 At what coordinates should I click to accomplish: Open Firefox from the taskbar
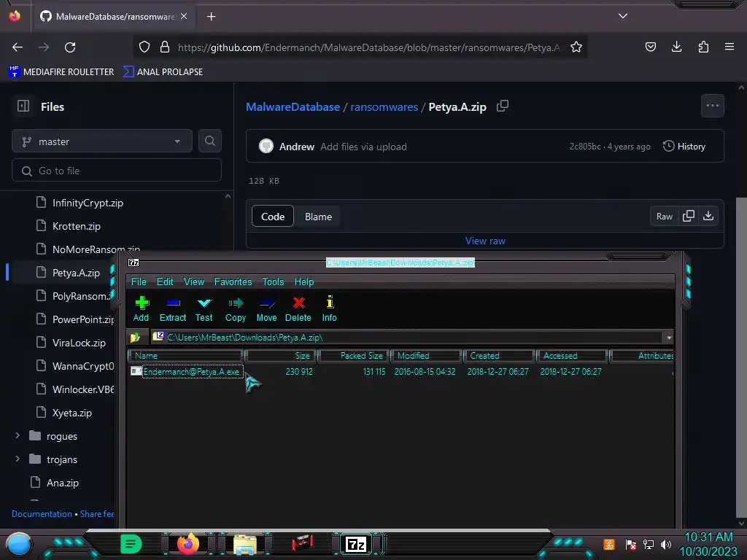pos(187,544)
